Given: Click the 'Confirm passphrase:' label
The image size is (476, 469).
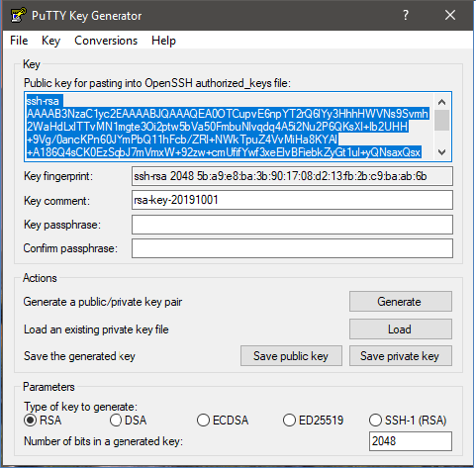Looking at the screenshot, I should (70, 248).
